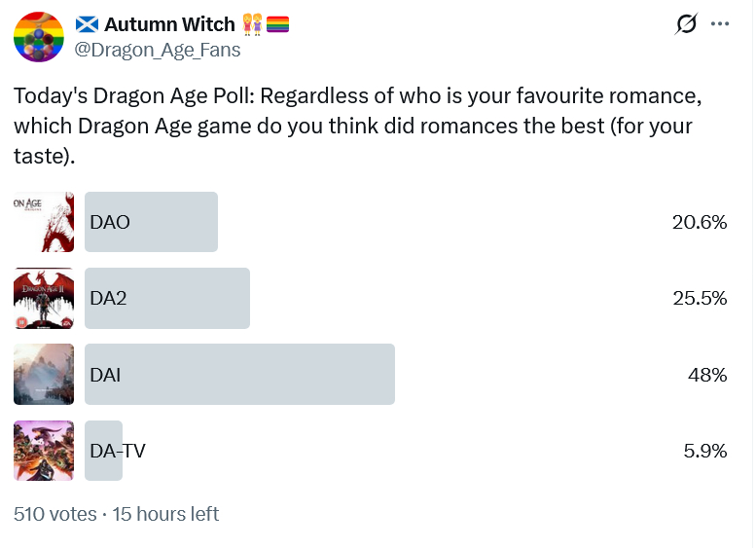The height and width of the screenshot is (548, 756).
Task: Open the Autumn Witch display name link
Action: 169,24
